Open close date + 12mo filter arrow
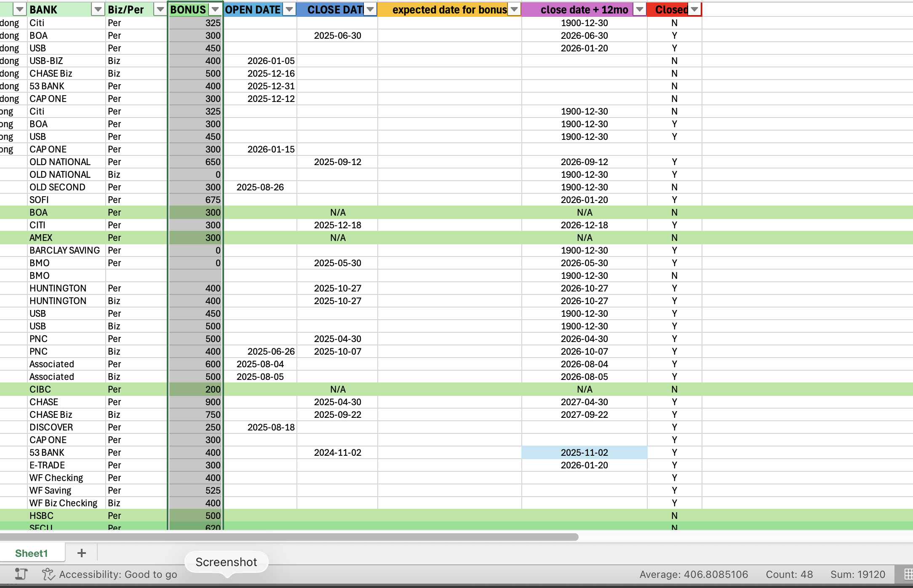 click(640, 9)
